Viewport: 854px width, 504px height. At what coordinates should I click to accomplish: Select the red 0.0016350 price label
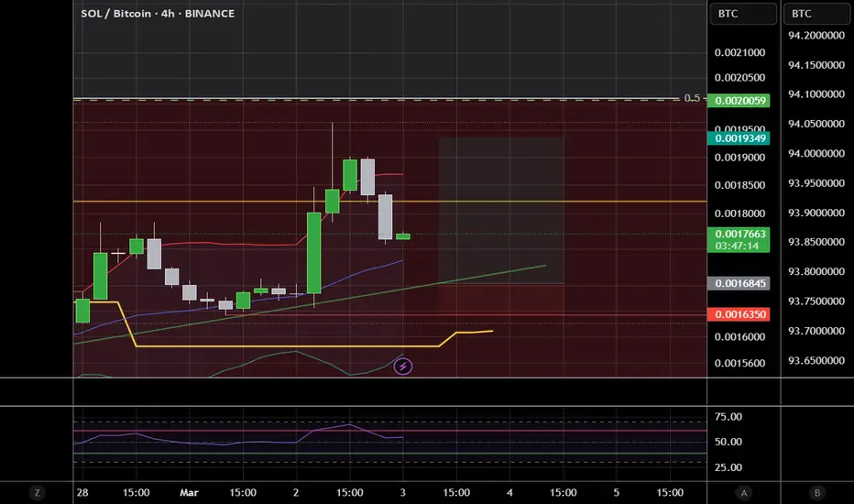click(x=739, y=314)
